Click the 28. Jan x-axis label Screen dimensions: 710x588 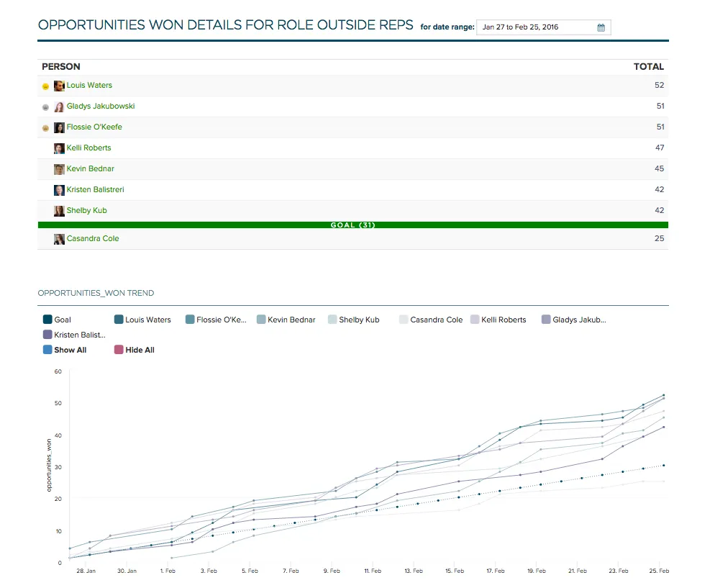[86, 571]
